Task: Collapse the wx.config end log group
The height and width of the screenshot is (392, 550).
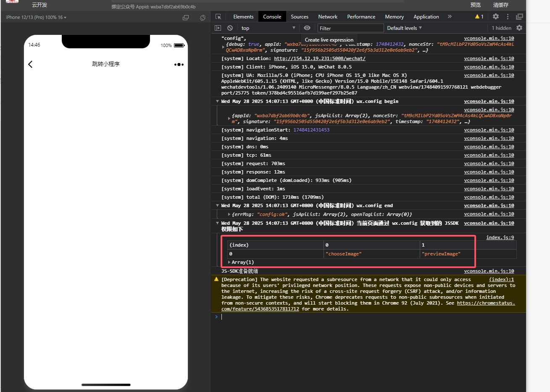Action: click(x=217, y=205)
